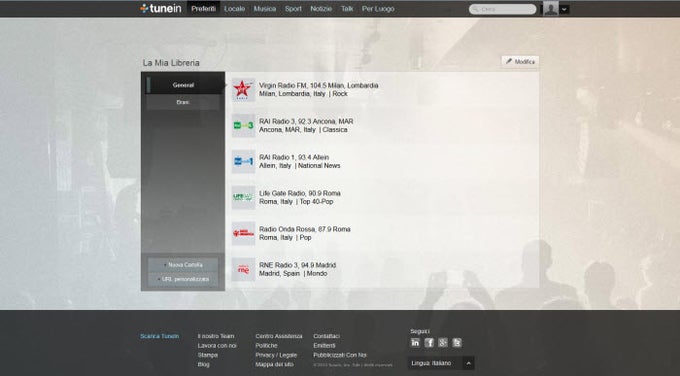Open the Sport tab

pos(293,9)
